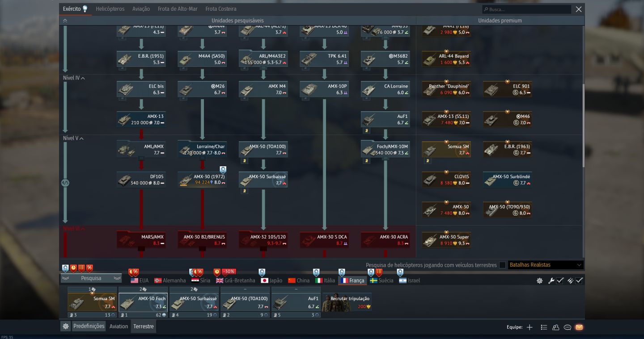Image resolution: width=644 pixels, height=339 pixels.
Task: Expand the Pesquisa panel dropdown
Action: (x=91, y=278)
